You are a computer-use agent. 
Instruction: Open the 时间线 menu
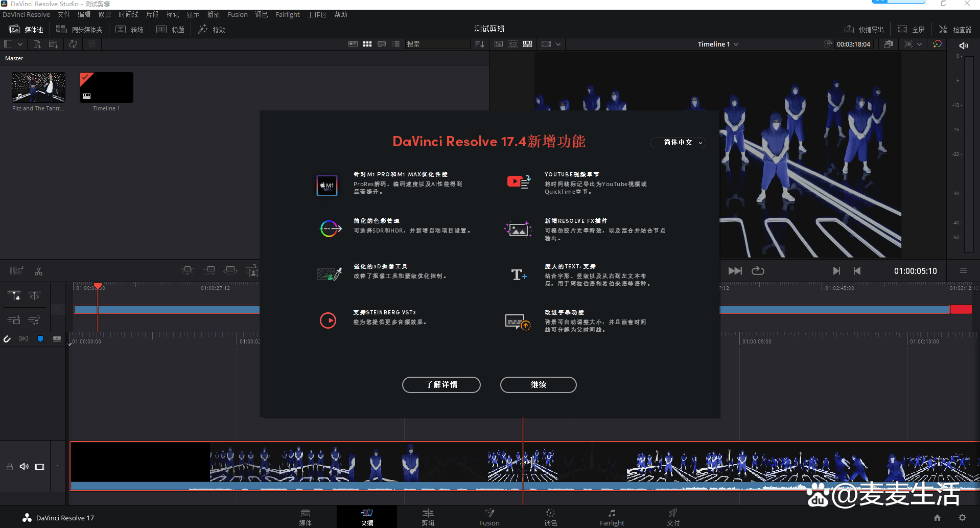[x=128, y=15]
